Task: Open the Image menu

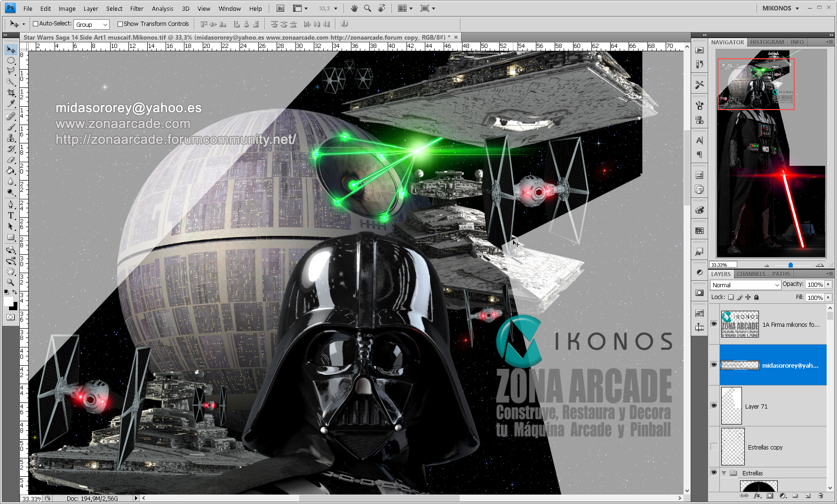Action: click(67, 8)
